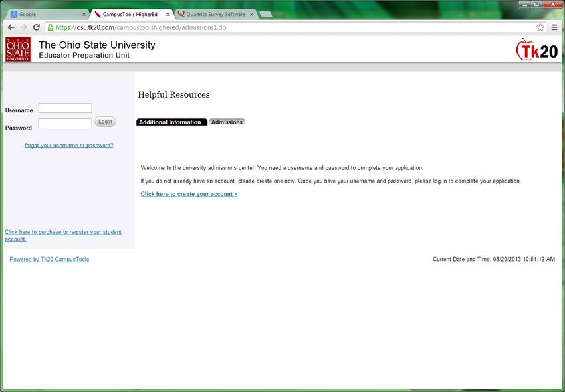
Task: Click the browser forward arrow
Action: (24, 27)
